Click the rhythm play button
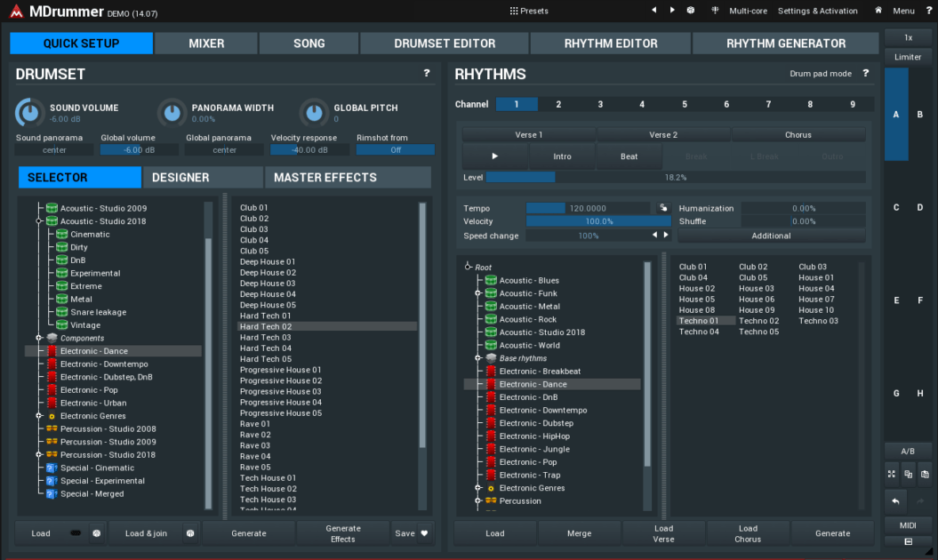The height and width of the screenshot is (560, 938). pyautogui.click(x=494, y=156)
